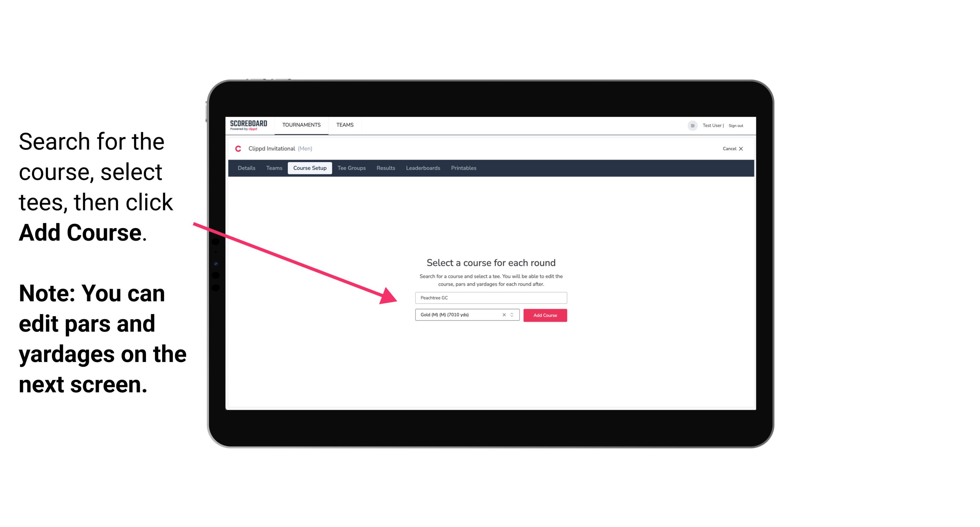980x527 pixels.
Task: Select the Printables tab
Action: (463, 168)
